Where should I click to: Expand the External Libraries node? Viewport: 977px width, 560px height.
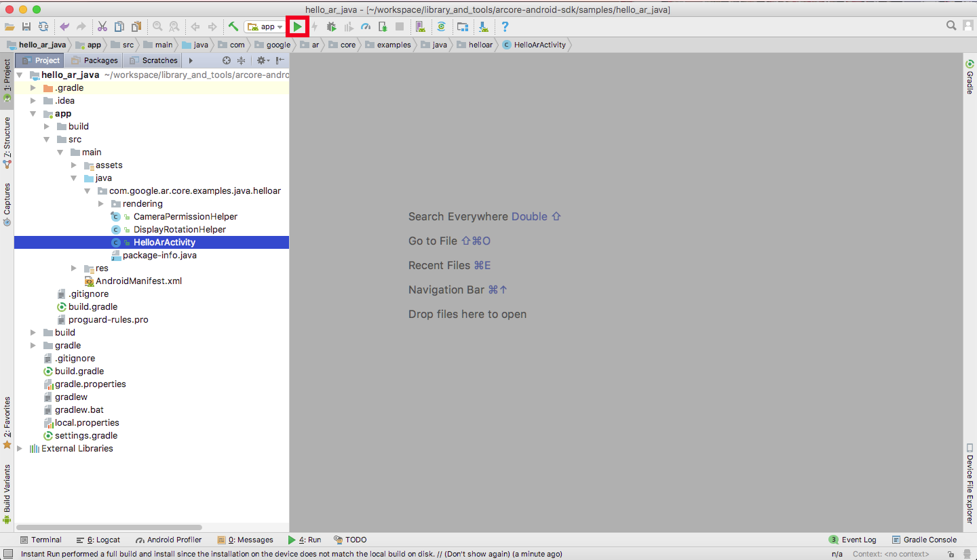pos(20,449)
